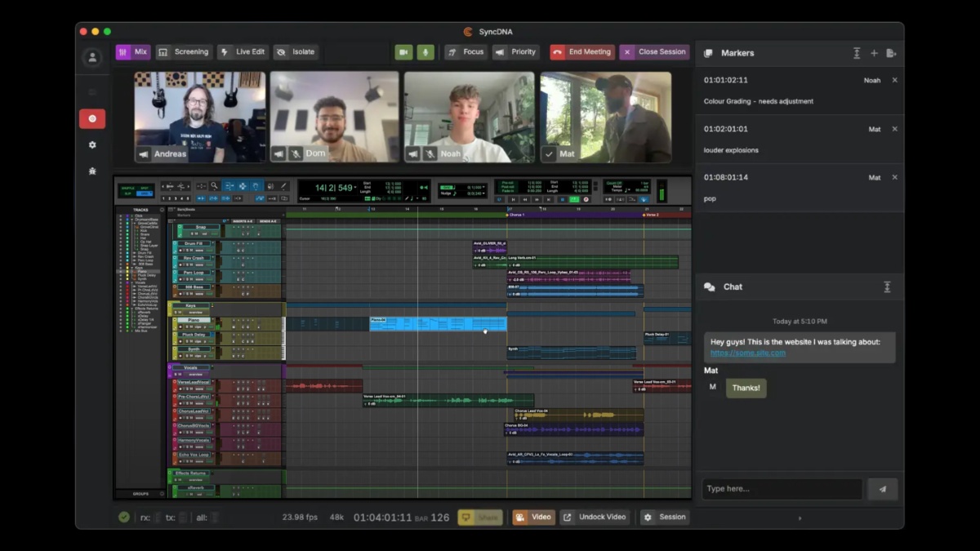
Task: Open Session settings in bottom bar
Action: pos(665,517)
